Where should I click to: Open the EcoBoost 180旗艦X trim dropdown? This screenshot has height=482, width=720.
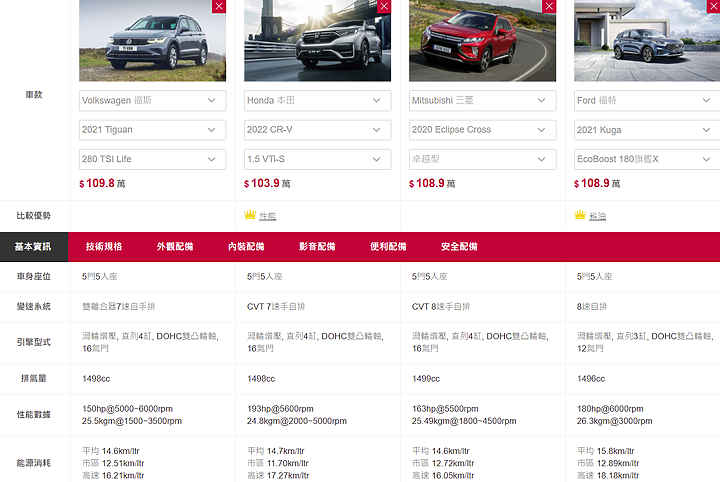click(x=647, y=159)
